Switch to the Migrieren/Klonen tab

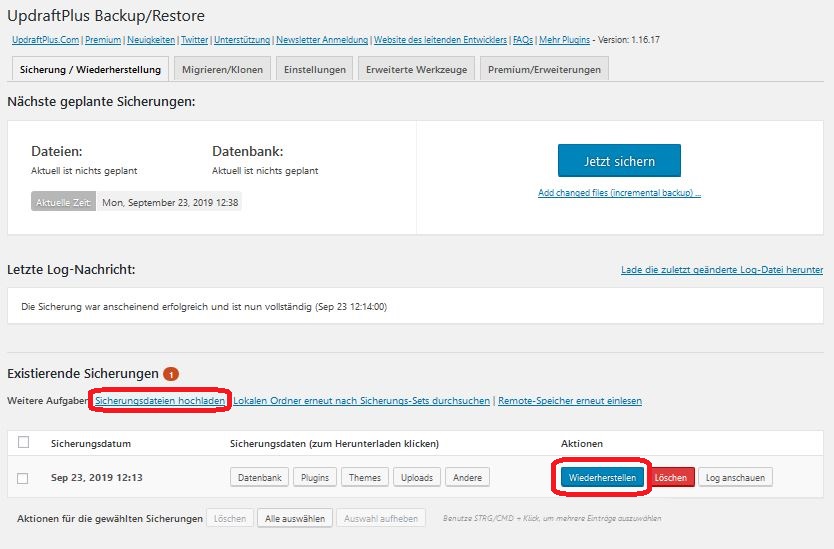coord(222,70)
